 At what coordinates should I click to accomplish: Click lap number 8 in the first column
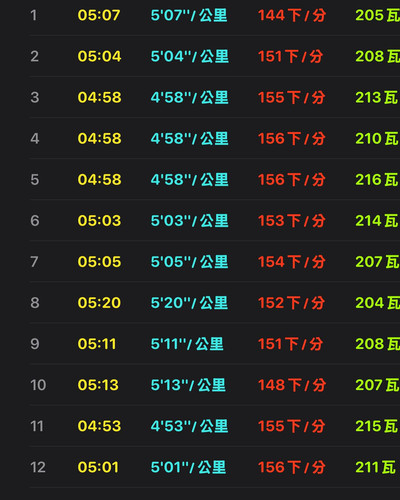(35, 303)
